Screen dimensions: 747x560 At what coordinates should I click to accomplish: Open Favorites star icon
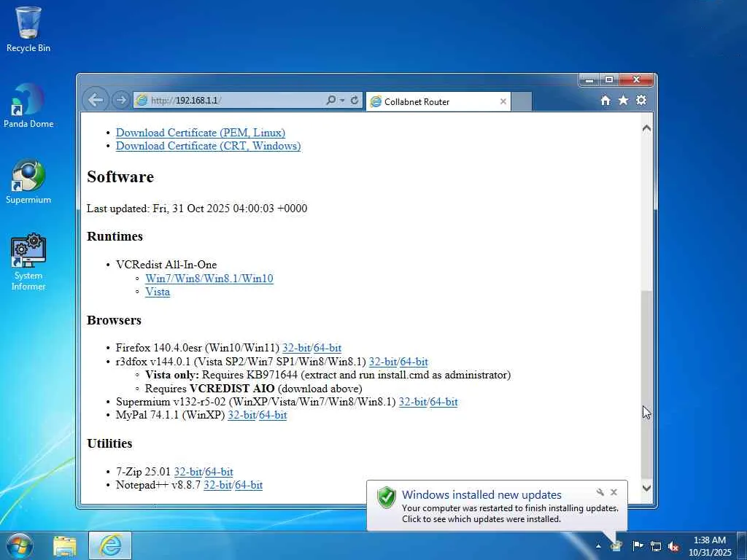623,100
